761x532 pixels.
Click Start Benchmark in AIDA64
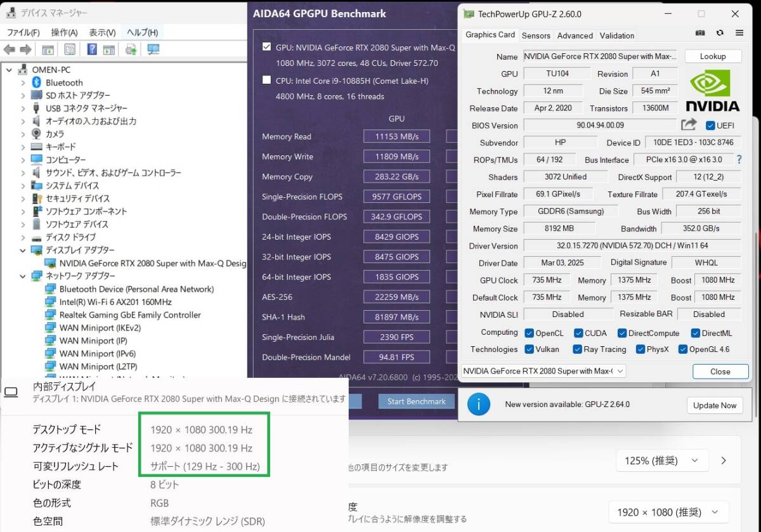tap(417, 401)
